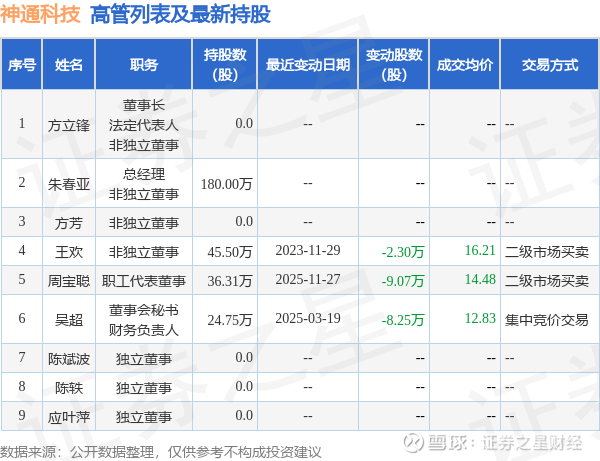The height and width of the screenshot is (461, 600).
Task: Click the change value -8.25万
Action: tap(403, 320)
